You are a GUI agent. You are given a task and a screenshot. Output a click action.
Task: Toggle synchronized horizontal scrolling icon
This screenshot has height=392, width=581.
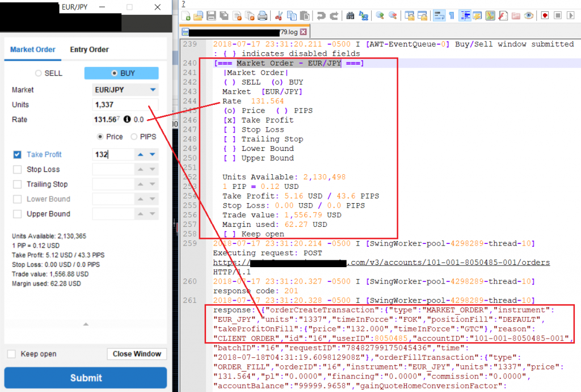[422, 15]
